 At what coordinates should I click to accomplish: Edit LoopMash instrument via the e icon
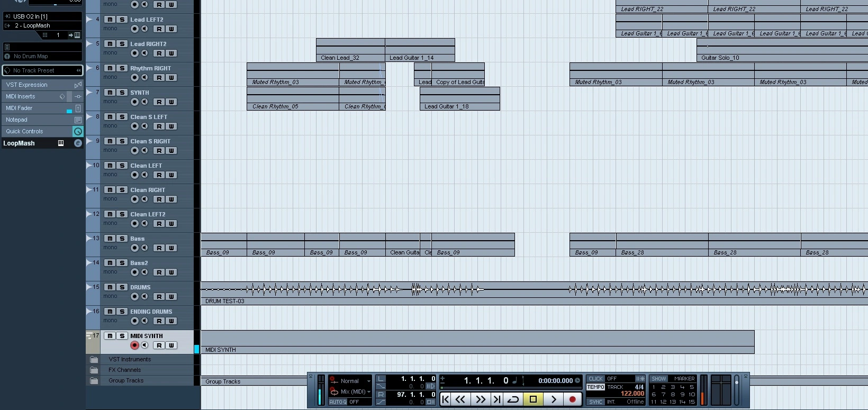78,143
